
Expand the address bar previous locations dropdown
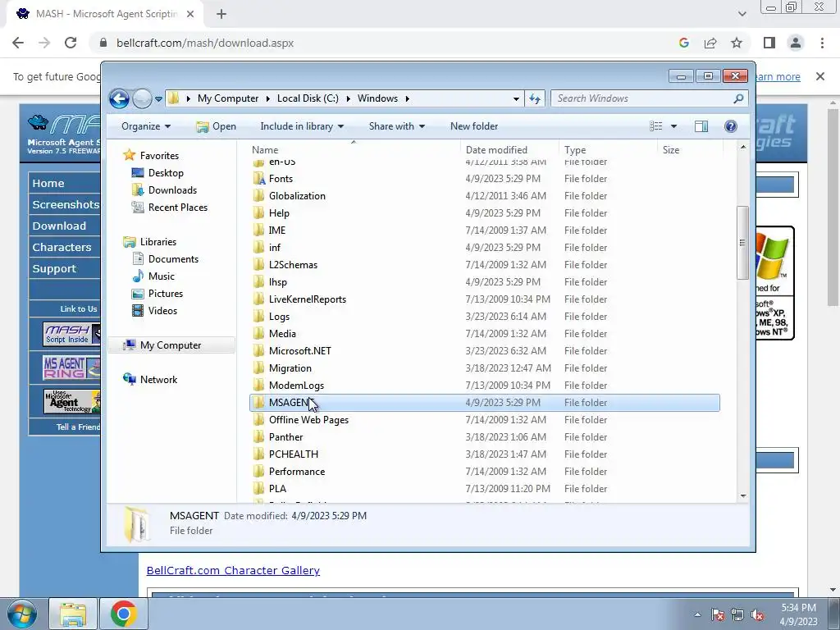516,98
